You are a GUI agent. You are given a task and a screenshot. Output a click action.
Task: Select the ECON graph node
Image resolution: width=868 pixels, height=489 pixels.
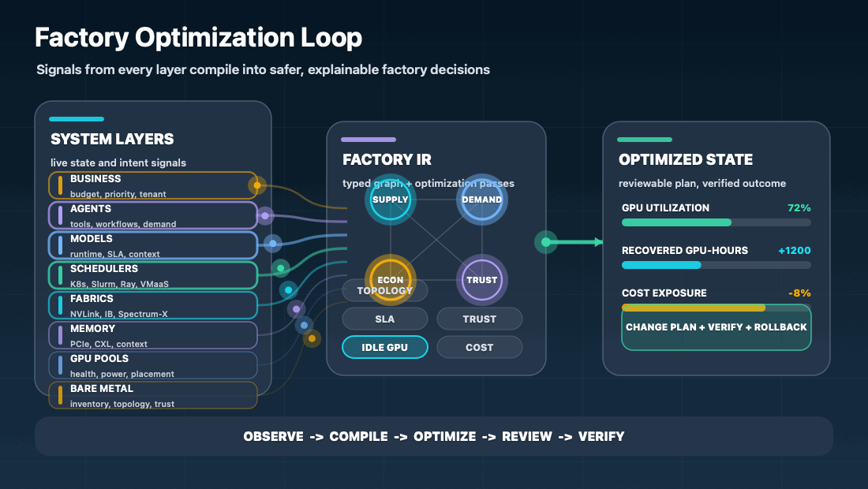point(391,280)
